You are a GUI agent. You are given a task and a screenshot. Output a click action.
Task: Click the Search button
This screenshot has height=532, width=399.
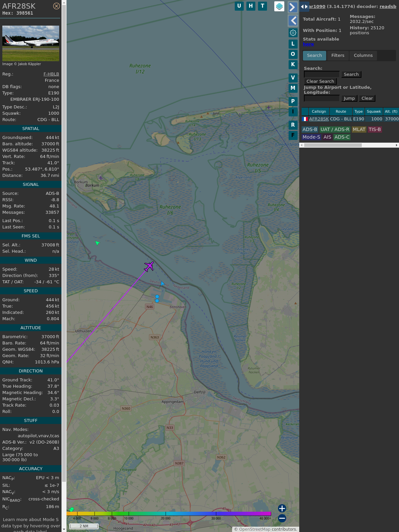[351, 74]
